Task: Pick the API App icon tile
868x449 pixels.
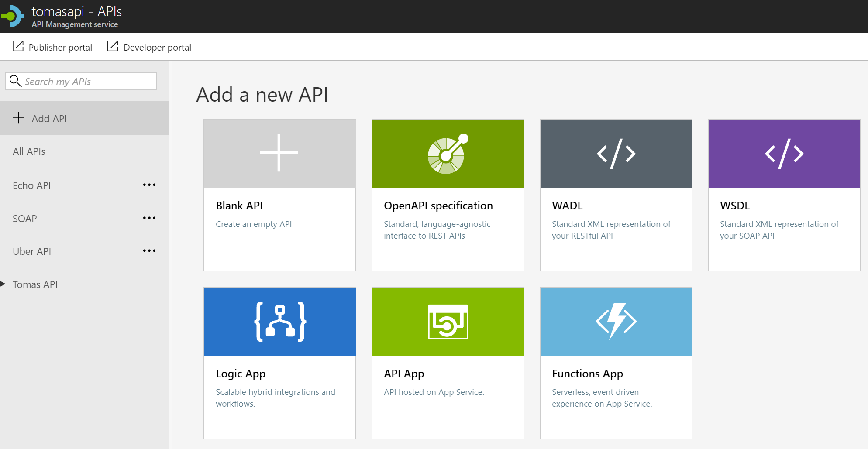Action: (x=448, y=321)
